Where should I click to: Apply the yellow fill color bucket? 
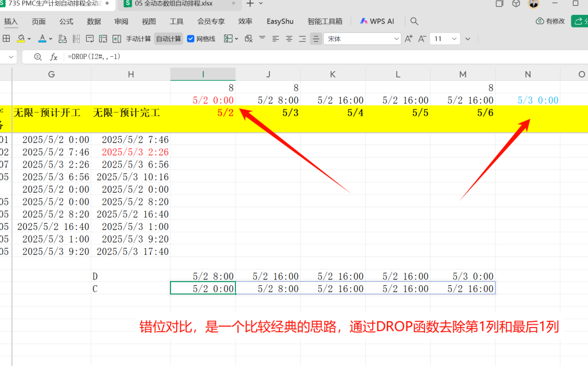[x=21, y=38]
